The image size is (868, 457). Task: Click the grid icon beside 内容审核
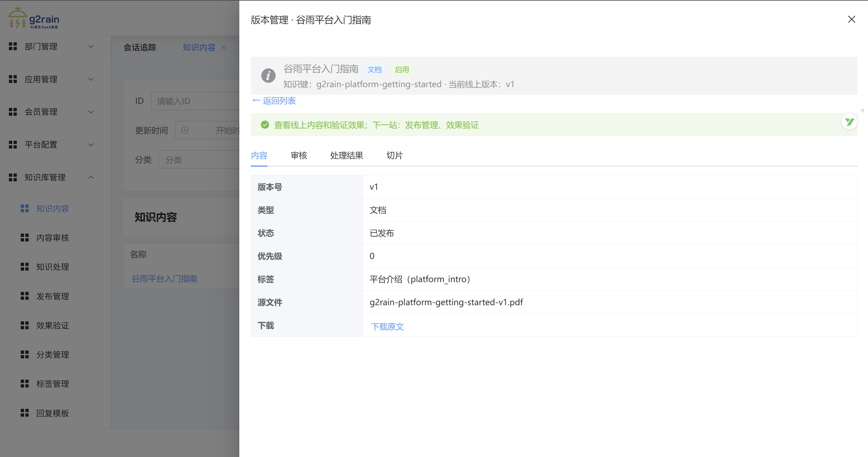coord(25,238)
